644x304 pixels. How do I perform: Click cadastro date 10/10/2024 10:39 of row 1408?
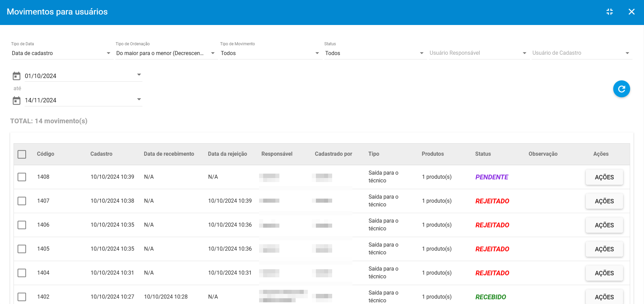coord(112,177)
